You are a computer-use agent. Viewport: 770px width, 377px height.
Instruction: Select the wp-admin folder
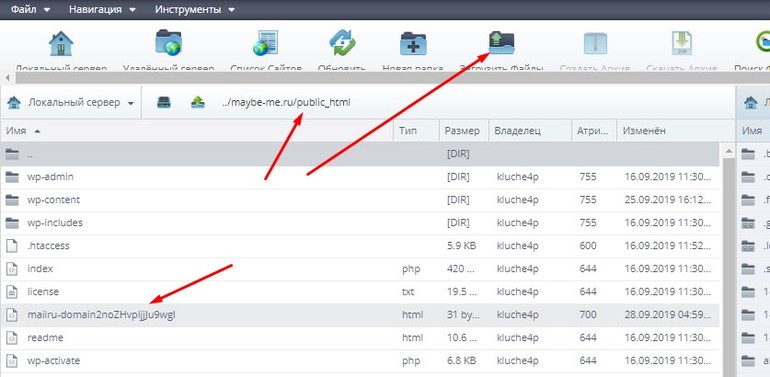[360, 177]
